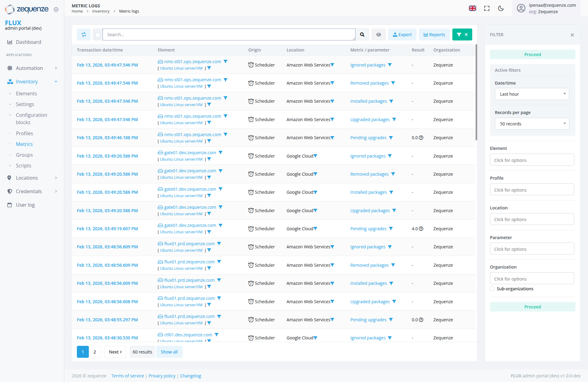The width and height of the screenshot is (588, 382).
Task: Open ctl01.dev.zequenze.com element link
Action: (188, 335)
